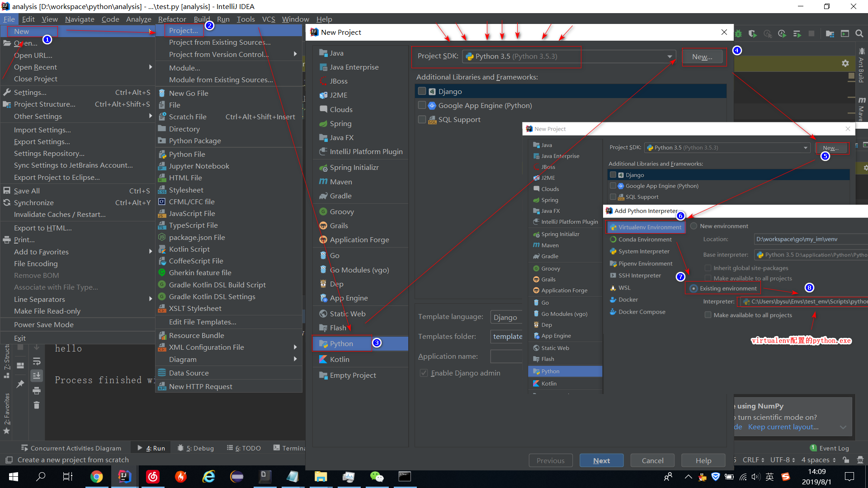Check the SQL Support framework option

tap(422, 119)
